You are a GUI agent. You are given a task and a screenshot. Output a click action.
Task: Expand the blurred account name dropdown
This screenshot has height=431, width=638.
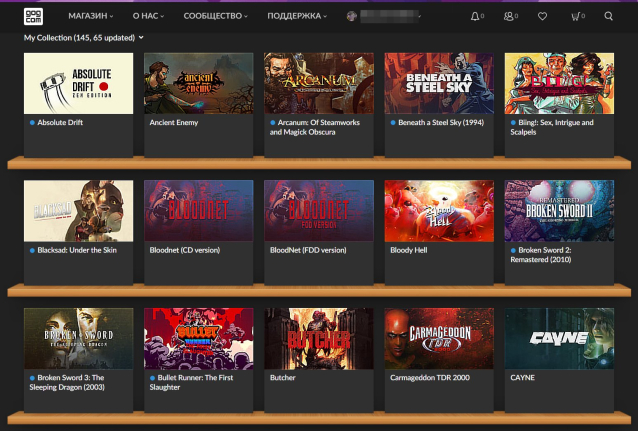391,16
